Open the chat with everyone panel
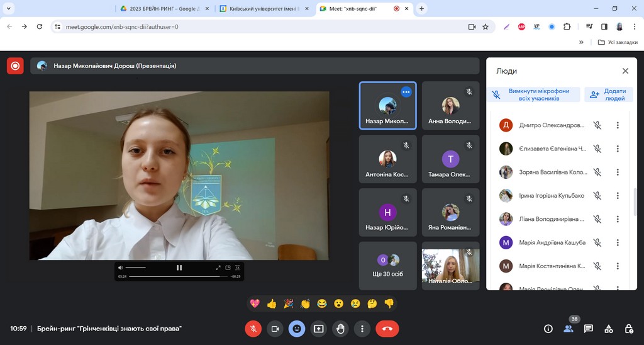This screenshot has width=644, height=345. click(x=589, y=329)
